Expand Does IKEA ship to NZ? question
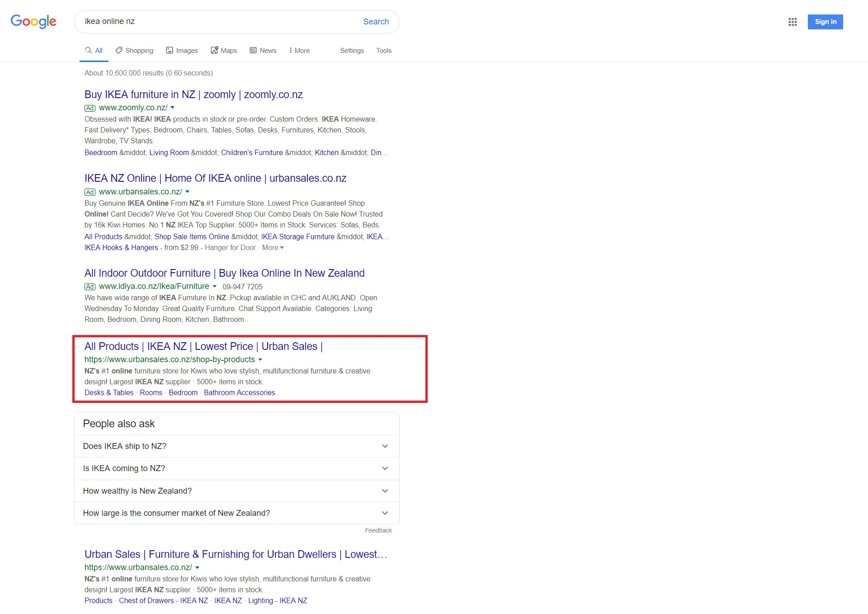Image resolution: width=868 pixels, height=614 pixels. [x=236, y=446]
